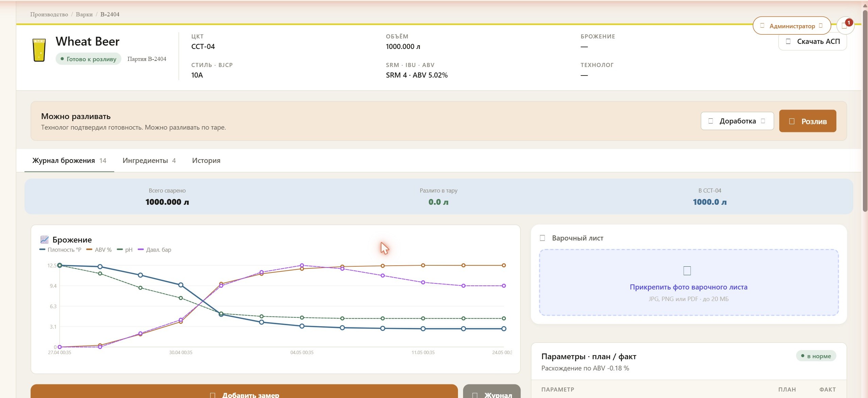Go to Производство breadcrumb
Image resolution: width=868 pixels, height=398 pixels.
click(49, 14)
